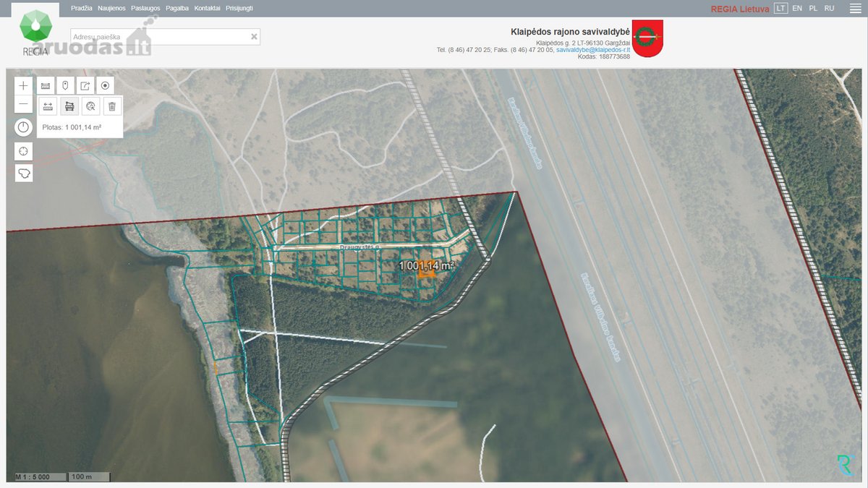Screen dimensions: 868x488
Task: Click the locate-me crosshair icon
Action: (24, 151)
